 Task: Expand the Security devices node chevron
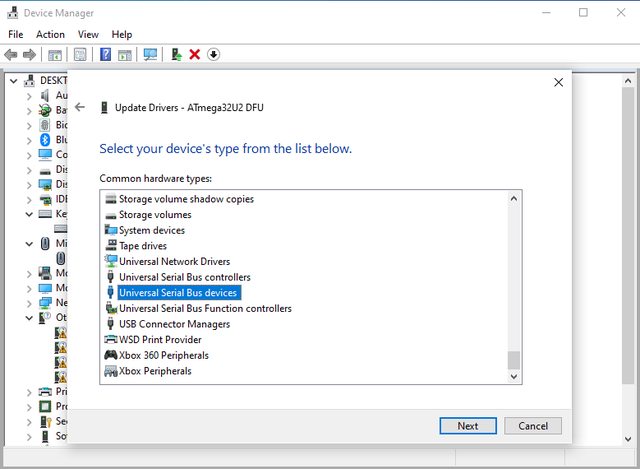pos(29,422)
